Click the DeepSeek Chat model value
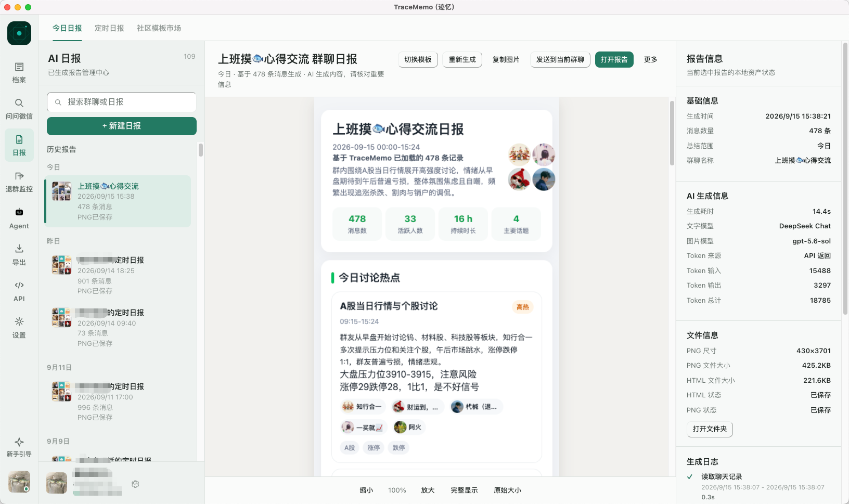This screenshot has width=849, height=504. [x=805, y=226]
